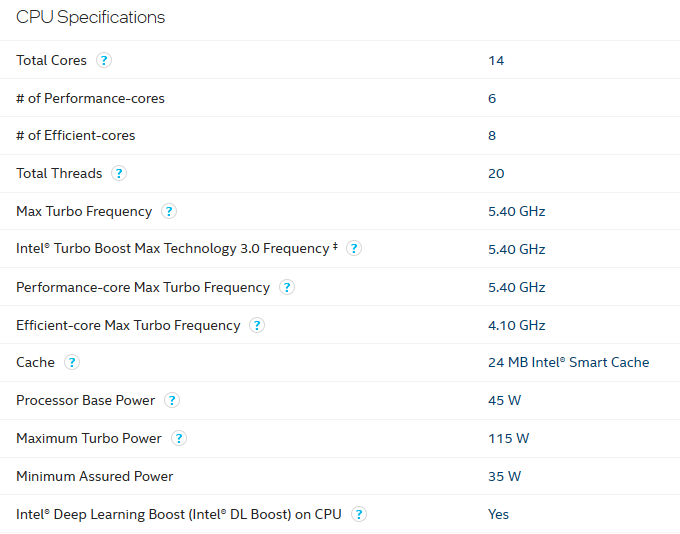Click the # of Performance-cores label
Image resolution: width=680 pixels, height=534 pixels.
pyautogui.click(x=90, y=98)
